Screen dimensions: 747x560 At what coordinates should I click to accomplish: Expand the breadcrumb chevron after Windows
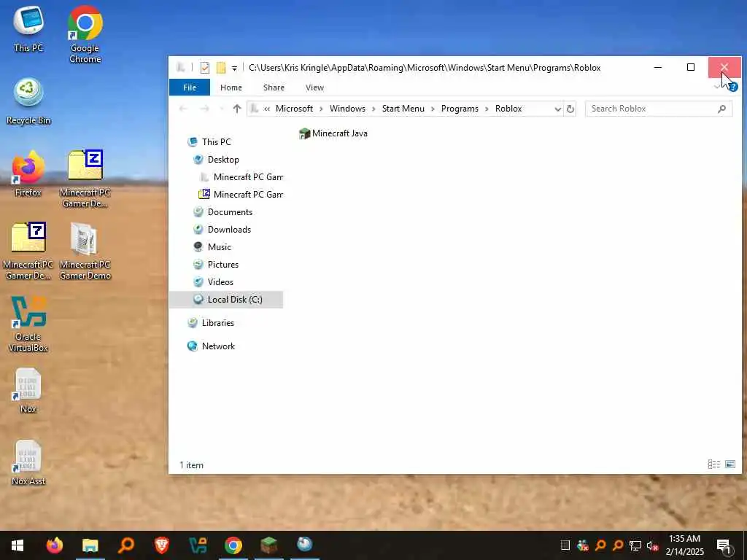[373, 109]
